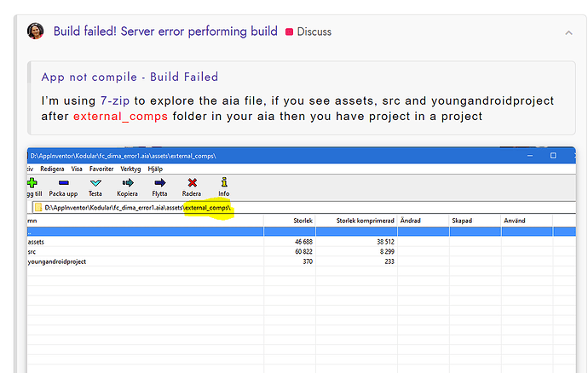Open the Favoriter menu
The width and height of the screenshot is (588, 373).
101,169
